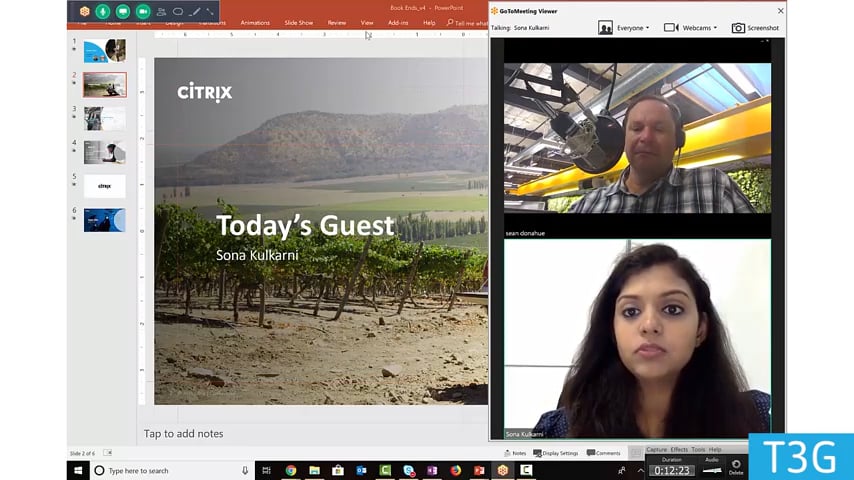Image resolution: width=854 pixels, height=480 pixels.
Task: Open File Explorer from the taskbar
Action: click(314, 470)
